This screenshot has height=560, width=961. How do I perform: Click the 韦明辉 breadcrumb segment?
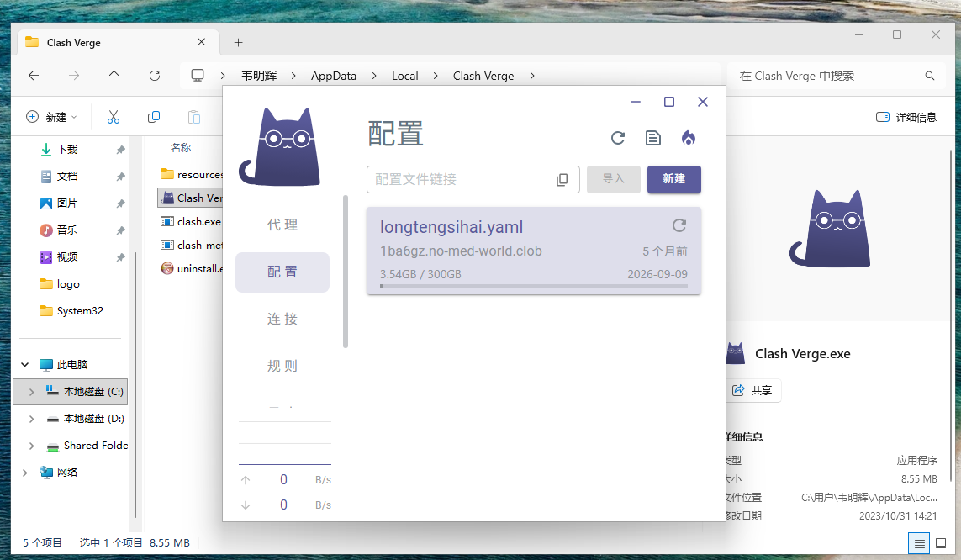tap(259, 76)
